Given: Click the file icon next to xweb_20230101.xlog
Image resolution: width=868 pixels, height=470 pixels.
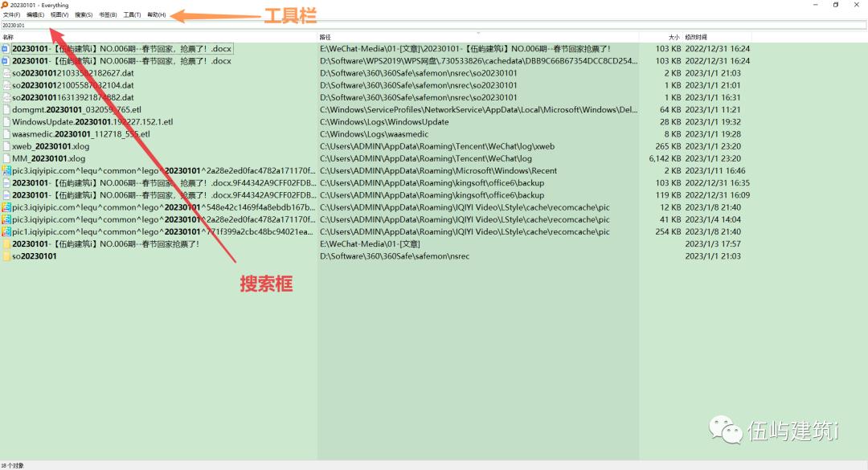Looking at the screenshot, I should [x=8, y=146].
